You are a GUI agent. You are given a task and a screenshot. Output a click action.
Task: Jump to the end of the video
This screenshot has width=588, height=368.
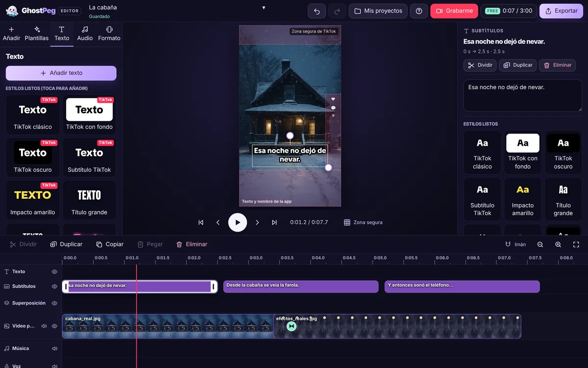point(274,222)
